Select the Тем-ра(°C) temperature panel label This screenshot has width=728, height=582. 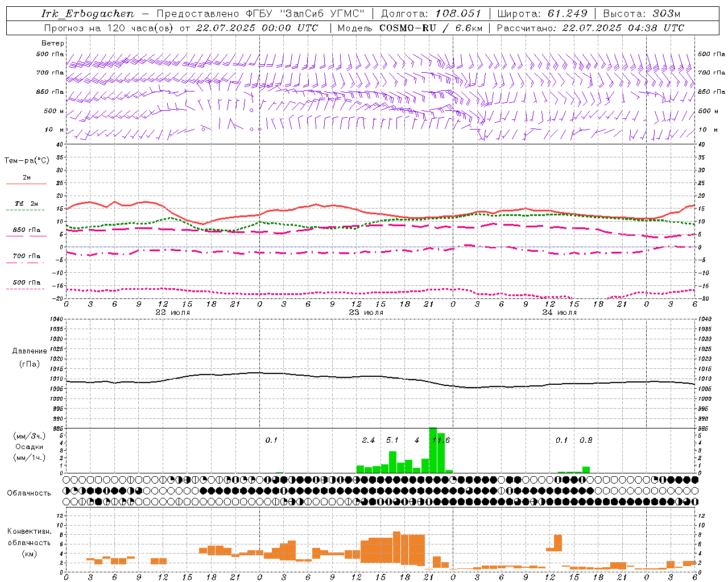click(27, 161)
